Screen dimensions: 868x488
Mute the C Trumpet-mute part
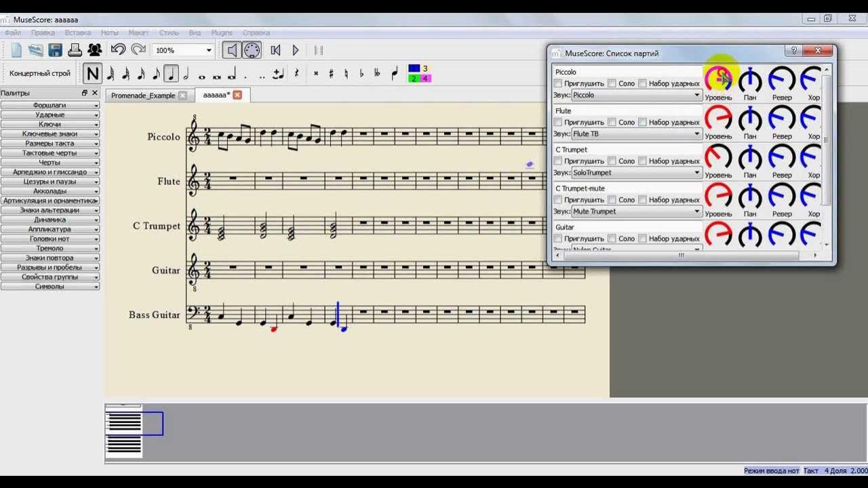pyautogui.click(x=558, y=199)
